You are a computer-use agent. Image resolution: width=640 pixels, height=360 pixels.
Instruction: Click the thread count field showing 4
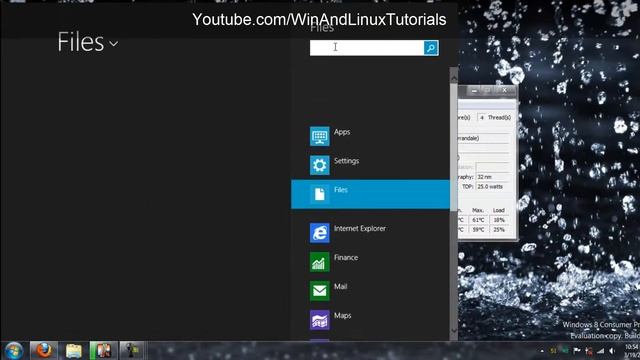(482, 118)
